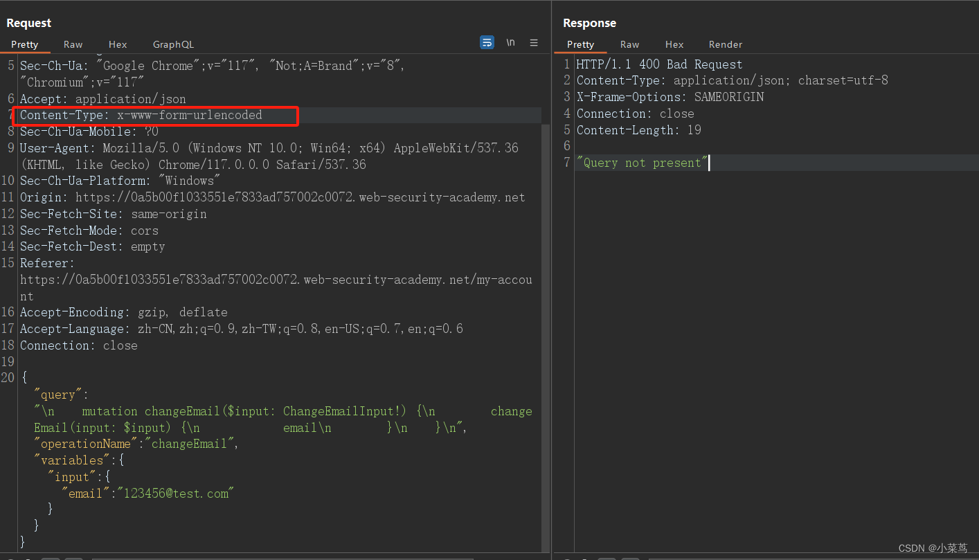Switch to the Raw tab in Response panel
Screen dimensions: 979x560
pos(629,44)
